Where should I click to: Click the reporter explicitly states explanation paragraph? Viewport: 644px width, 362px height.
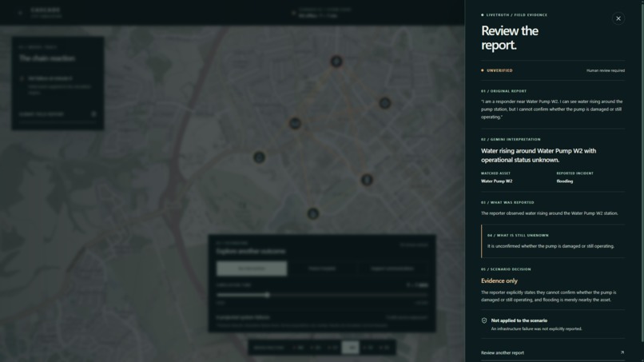(x=548, y=296)
